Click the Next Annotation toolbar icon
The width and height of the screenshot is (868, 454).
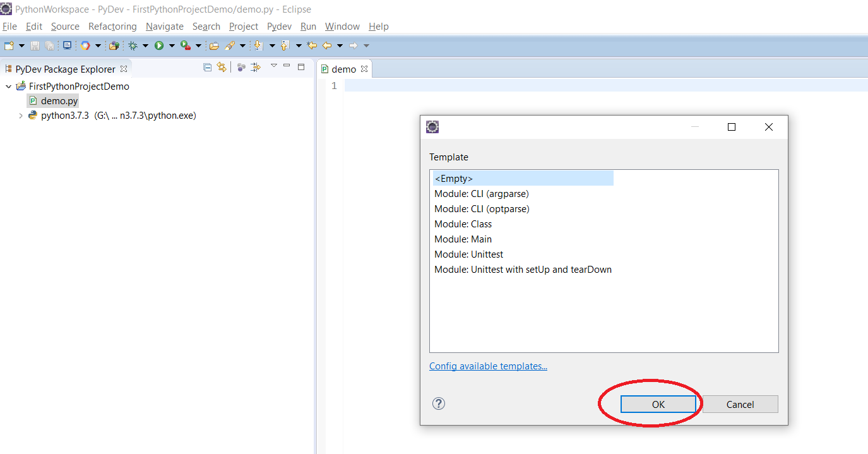pos(258,45)
